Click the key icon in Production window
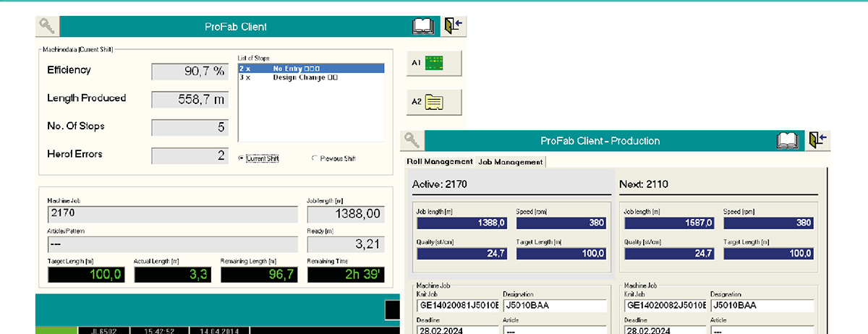 [x=413, y=140]
